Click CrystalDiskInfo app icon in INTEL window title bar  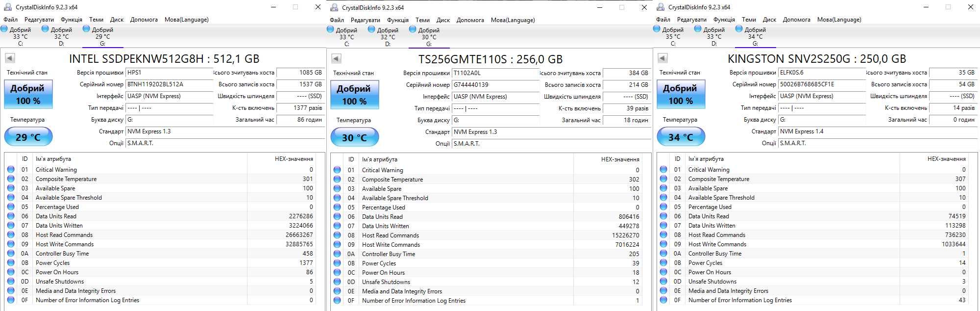point(7,7)
